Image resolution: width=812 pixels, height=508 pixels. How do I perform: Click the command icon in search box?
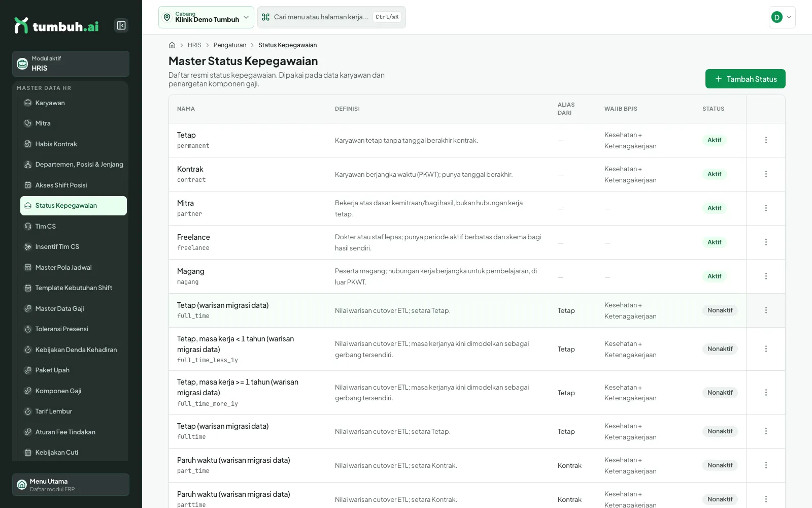click(x=265, y=17)
